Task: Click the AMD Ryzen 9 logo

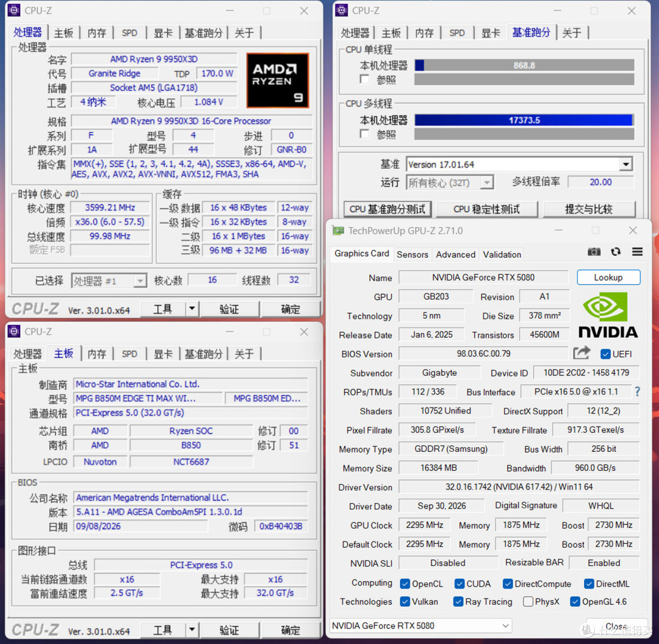Action: tap(278, 80)
